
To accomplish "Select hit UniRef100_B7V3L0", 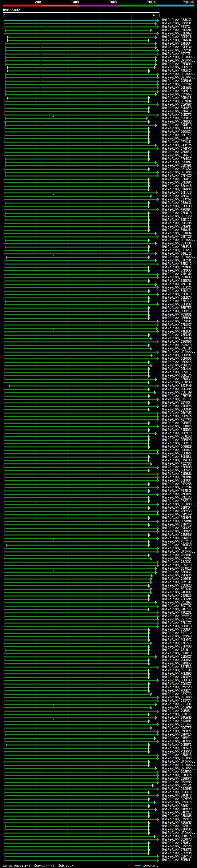I will [177, 819].
